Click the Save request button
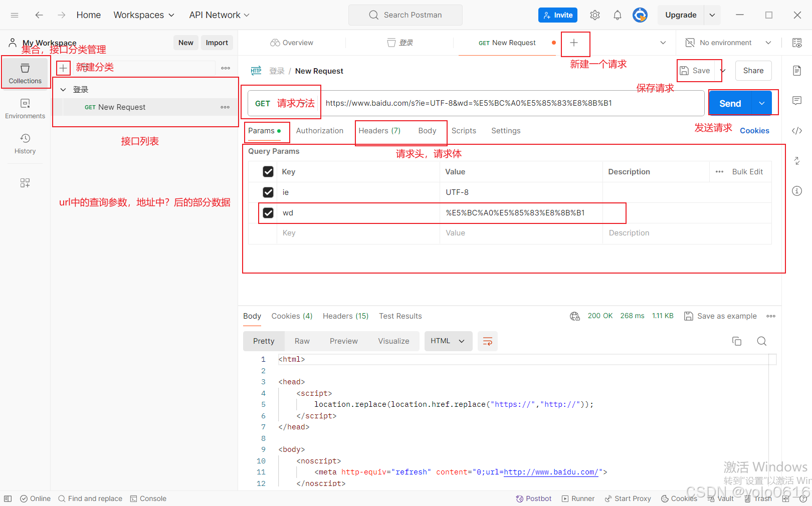 (x=695, y=71)
